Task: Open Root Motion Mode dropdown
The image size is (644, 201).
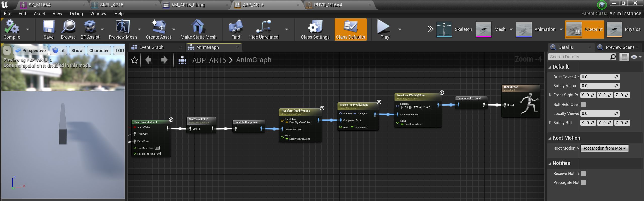Action: click(604, 148)
